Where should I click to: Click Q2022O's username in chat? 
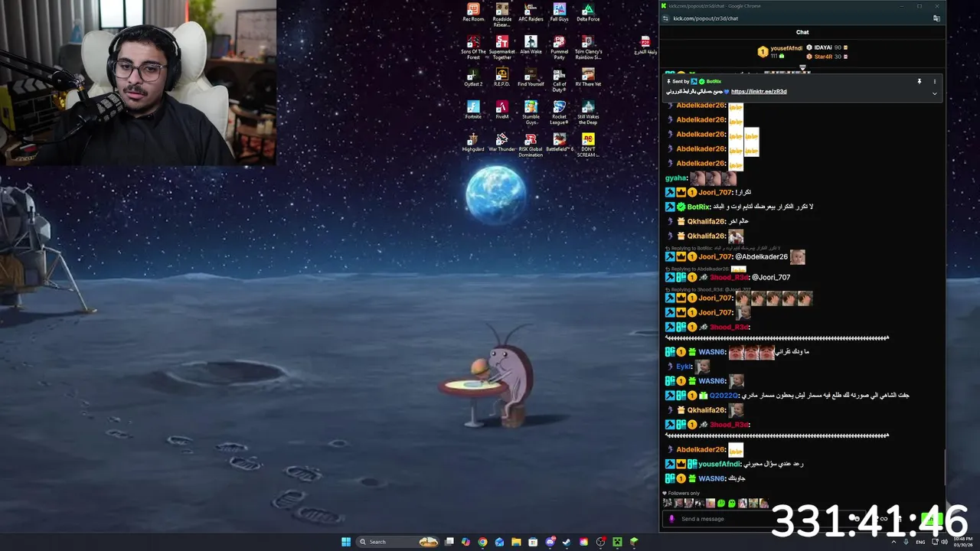[724, 396]
